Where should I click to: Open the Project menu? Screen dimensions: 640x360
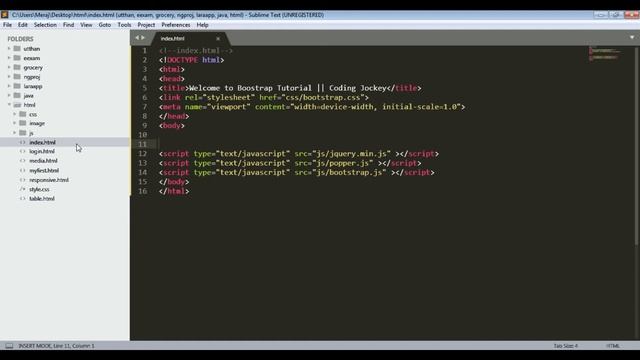(146, 25)
